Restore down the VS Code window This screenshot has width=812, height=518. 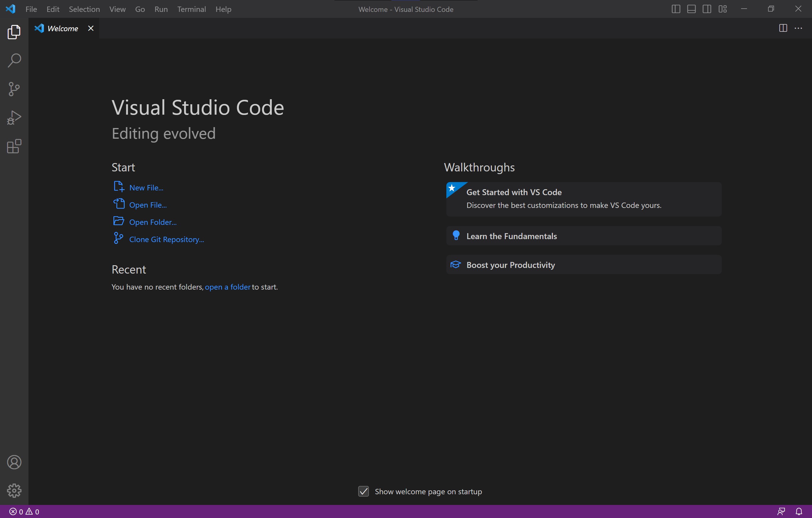point(771,9)
